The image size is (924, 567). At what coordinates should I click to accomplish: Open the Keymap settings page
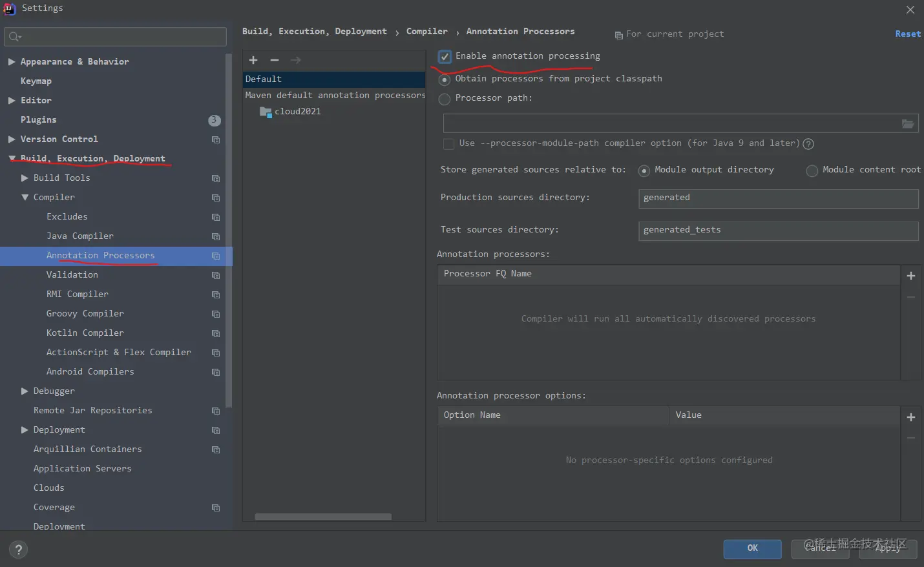pyautogui.click(x=36, y=81)
